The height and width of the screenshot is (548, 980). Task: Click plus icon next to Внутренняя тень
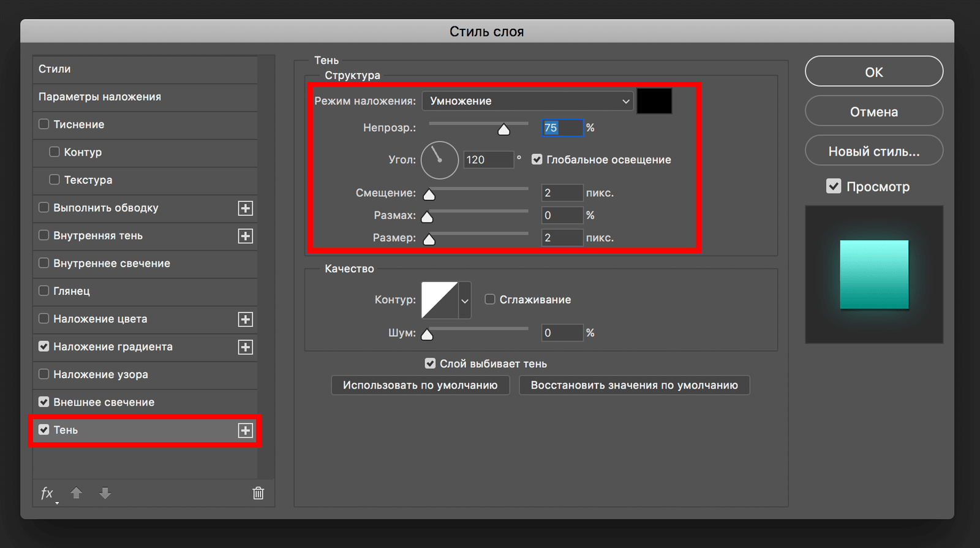click(246, 236)
